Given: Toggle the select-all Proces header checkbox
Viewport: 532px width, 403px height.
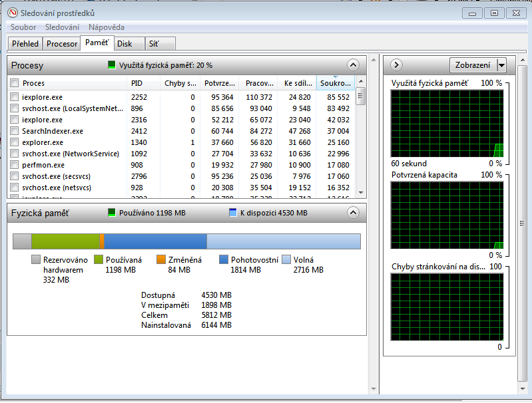Looking at the screenshot, I should pyautogui.click(x=14, y=83).
